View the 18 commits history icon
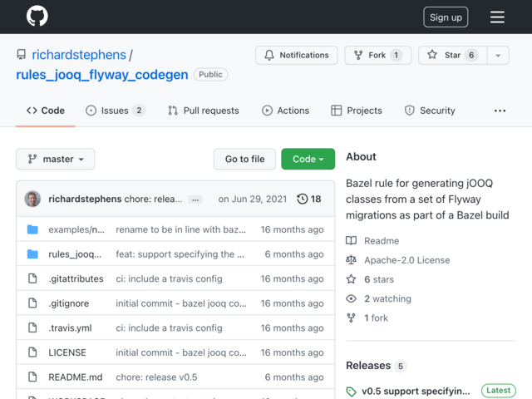The image size is (532, 399). [308, 199]
